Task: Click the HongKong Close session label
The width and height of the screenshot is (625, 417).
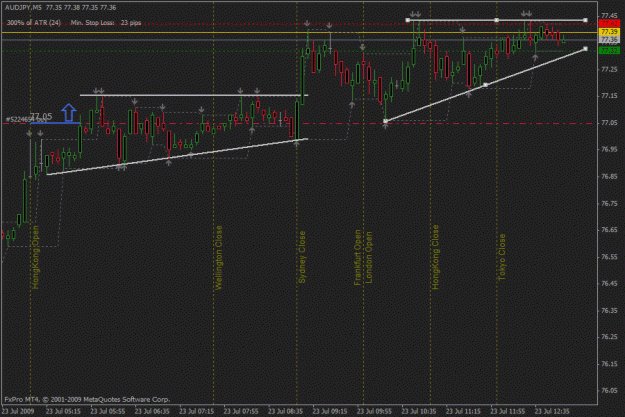Action: (x=435, y=257)
